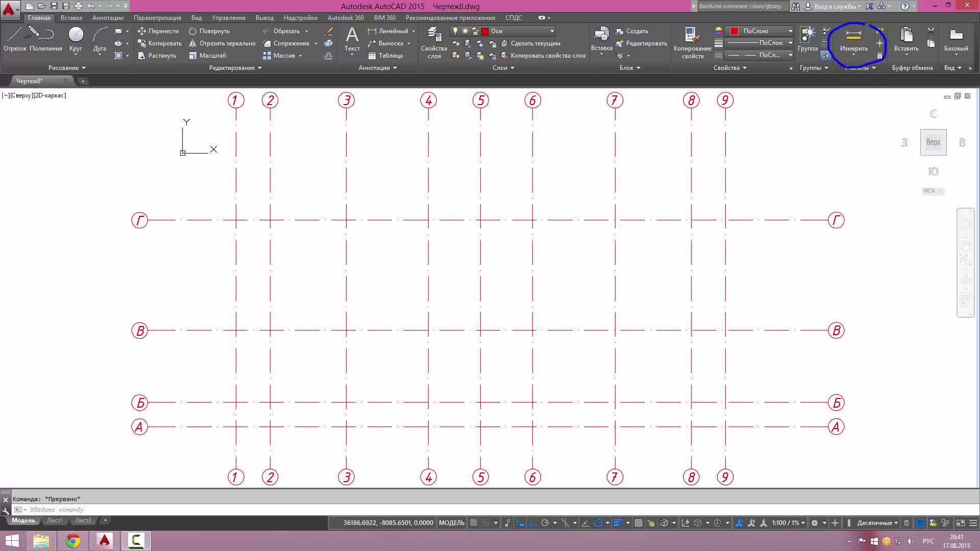Click the Вход в службы sign-in link
This screenshot has height=551, width=980.
(x=835, y=6)
